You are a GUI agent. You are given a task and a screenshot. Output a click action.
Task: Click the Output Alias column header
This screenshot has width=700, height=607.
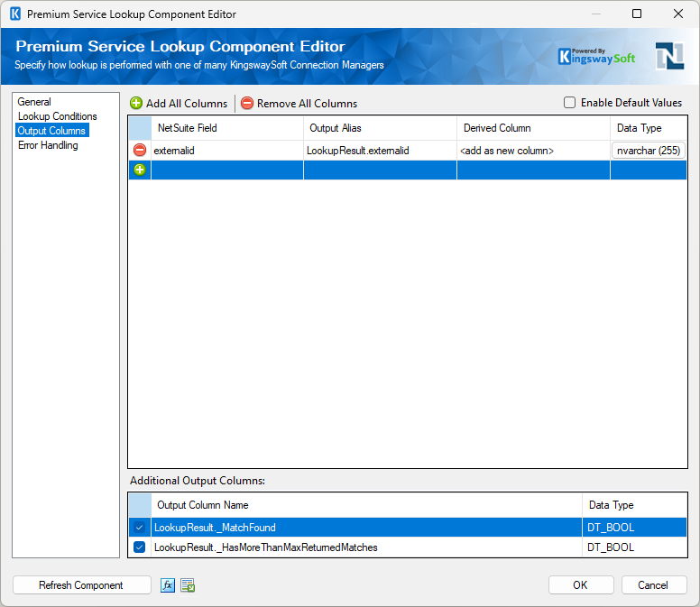(x=380, y=128)
